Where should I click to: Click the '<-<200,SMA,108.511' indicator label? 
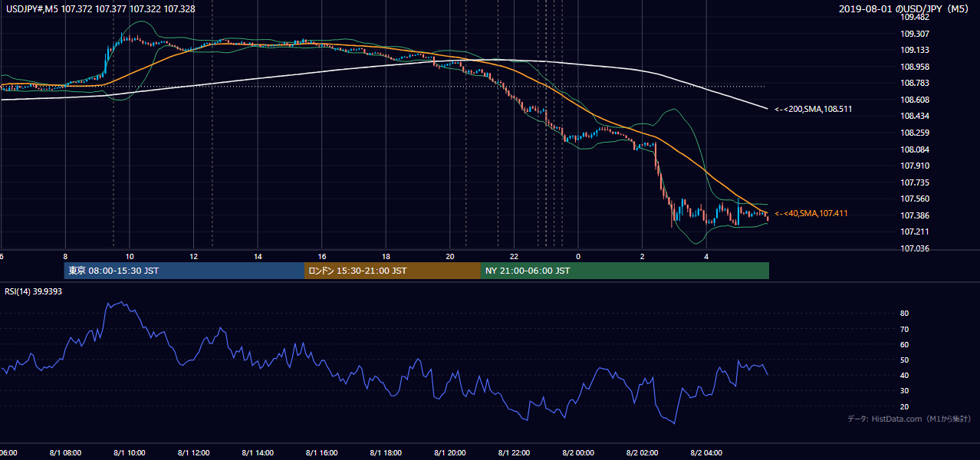tap(813, 110)
